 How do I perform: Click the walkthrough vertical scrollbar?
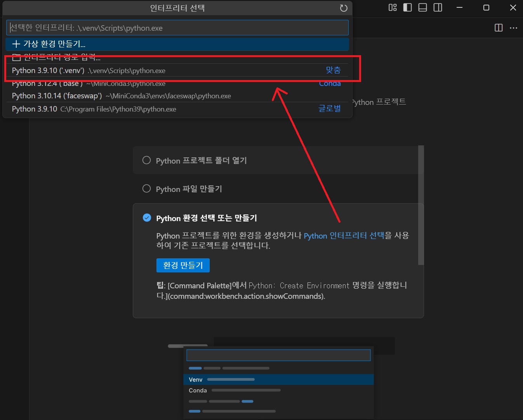click(x=421, y=206)
